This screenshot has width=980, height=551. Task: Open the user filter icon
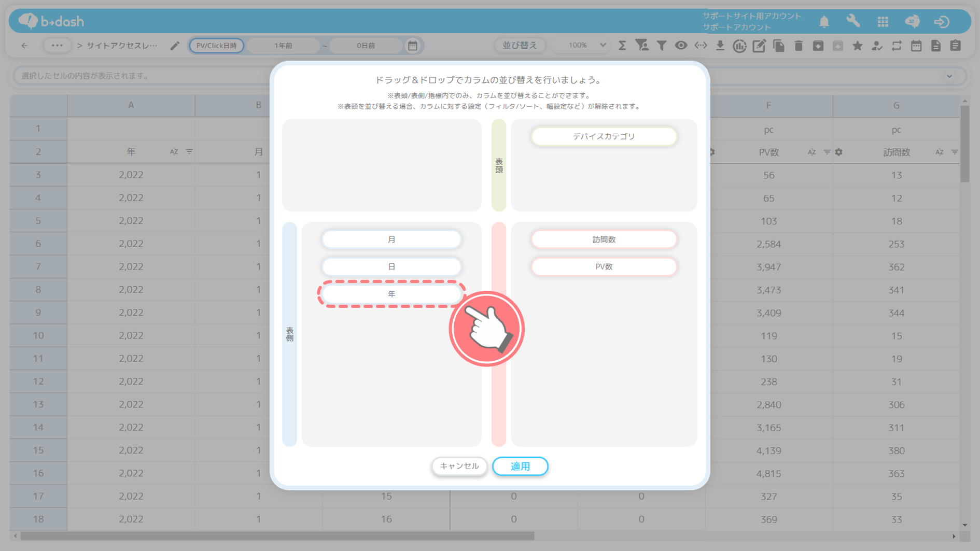(x=642, y=46)
